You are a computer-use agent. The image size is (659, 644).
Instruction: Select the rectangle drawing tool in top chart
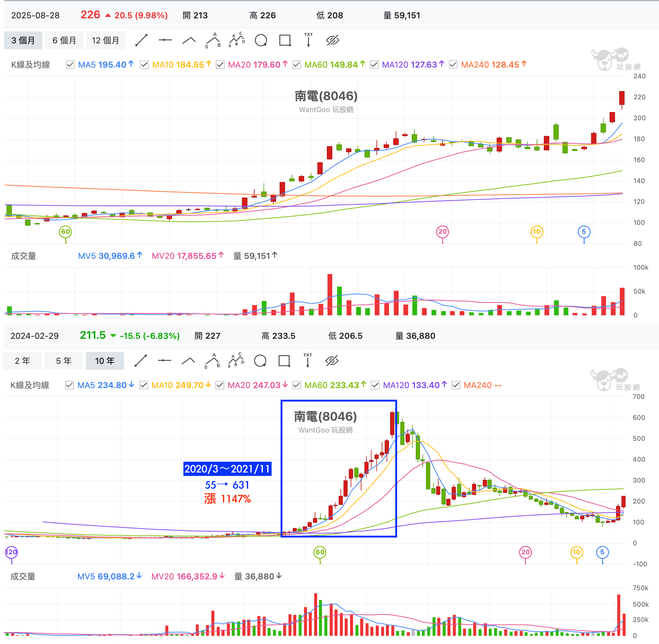point(285,40)
